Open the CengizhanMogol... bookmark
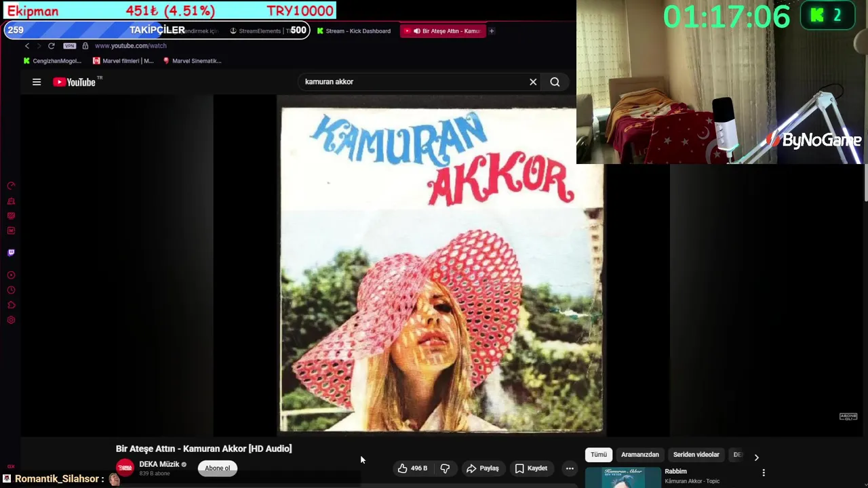Image resolution: width=868 pixels, height=488 pixels. click(52, 61)
